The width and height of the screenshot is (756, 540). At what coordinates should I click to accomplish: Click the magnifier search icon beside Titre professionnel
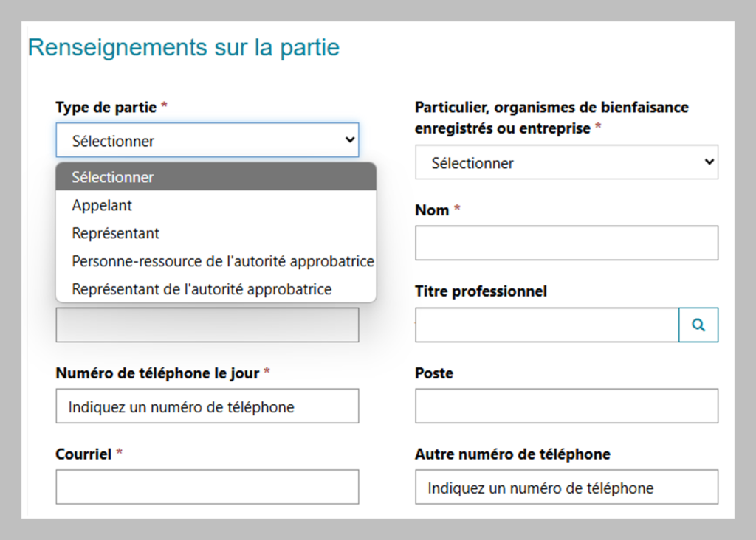tap(698, 325)
